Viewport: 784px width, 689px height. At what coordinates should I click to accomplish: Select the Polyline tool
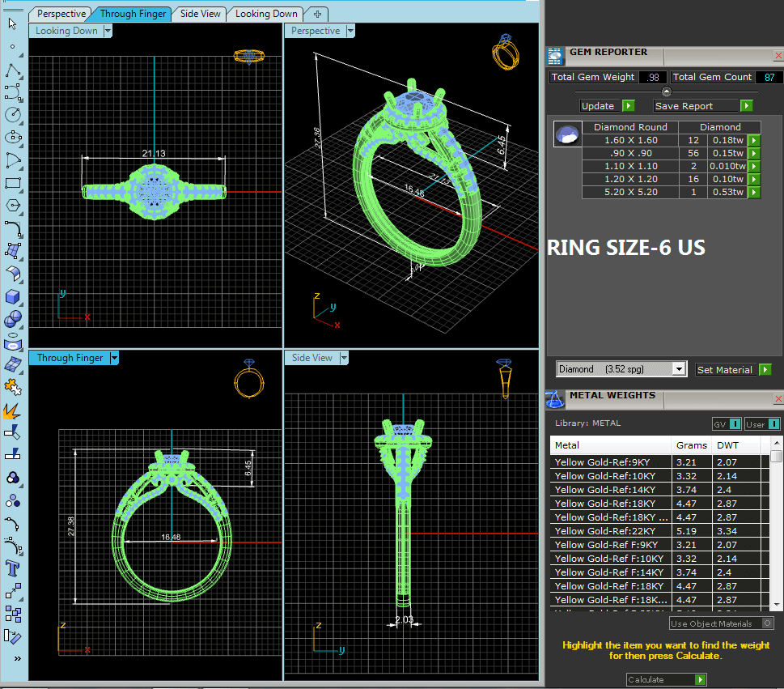coord(12,71)
